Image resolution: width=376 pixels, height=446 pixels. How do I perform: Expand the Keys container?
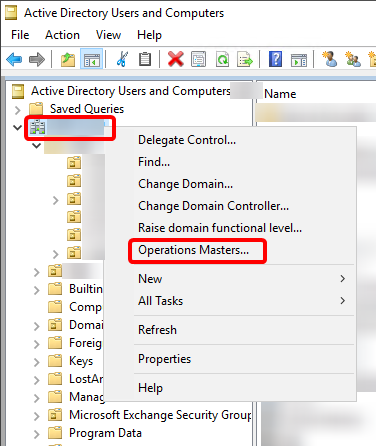37,362
